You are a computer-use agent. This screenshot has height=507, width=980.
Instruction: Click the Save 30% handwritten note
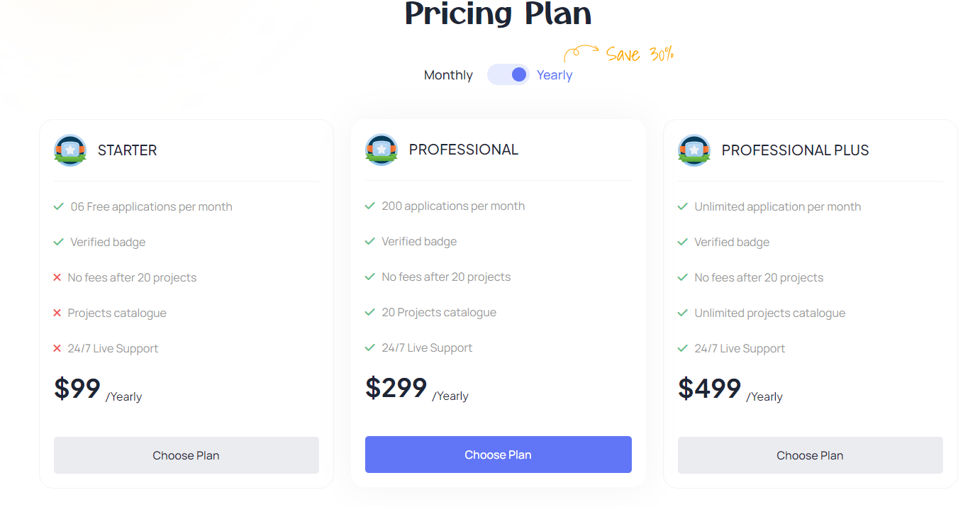click(x=639, y=55)
